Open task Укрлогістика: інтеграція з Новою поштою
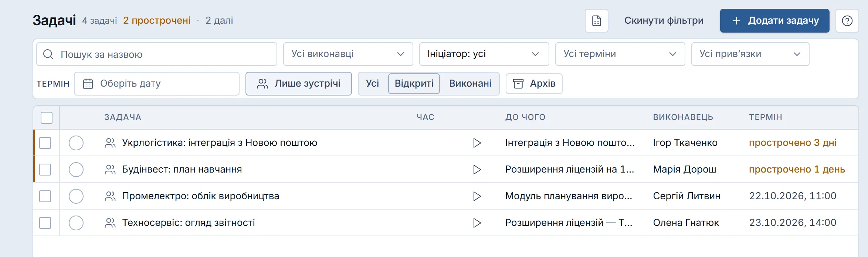 [220, 143]
